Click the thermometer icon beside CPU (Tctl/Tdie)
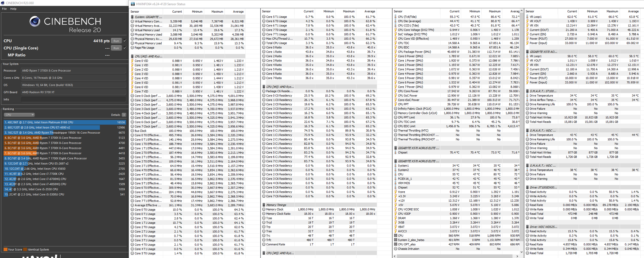644x258 pixels. coord(395,17)
